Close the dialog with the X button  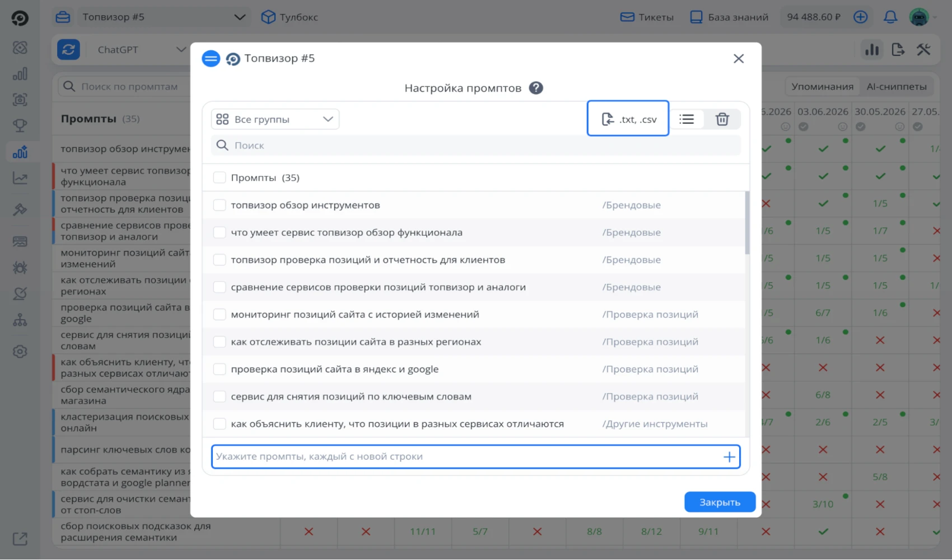point(739,58)
